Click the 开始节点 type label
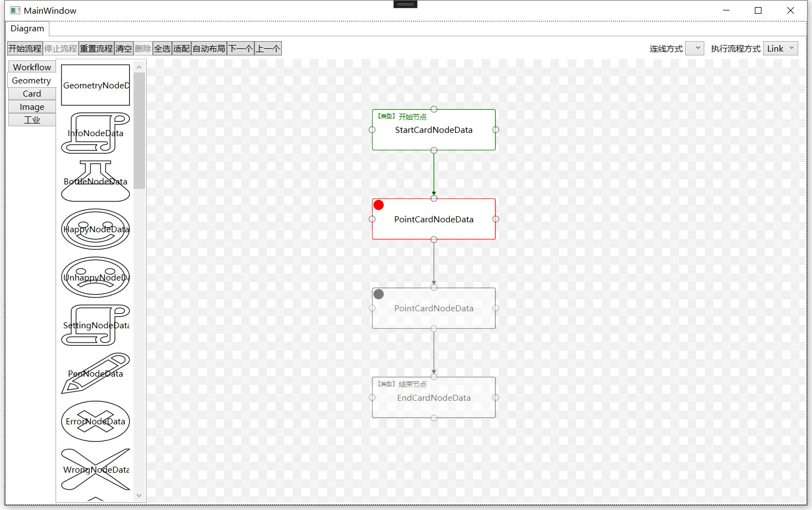Screen dimensions: 812x510 [413, 117]
